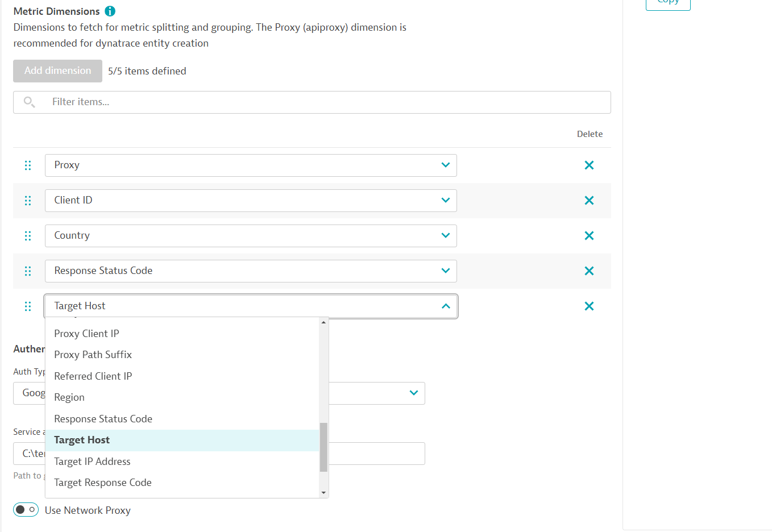This screenshot has width=772, height=532.
Task: Grab the drag handle for Target Host row
Action: 28,306
